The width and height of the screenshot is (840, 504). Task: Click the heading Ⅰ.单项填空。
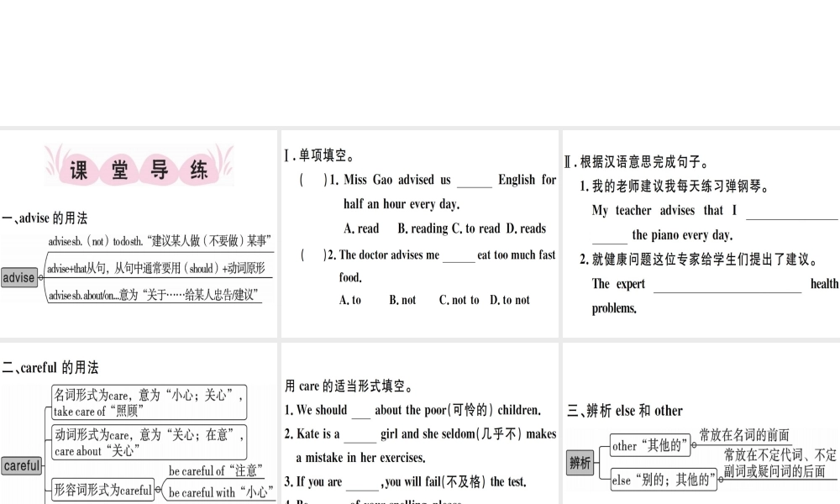(320, 155)
